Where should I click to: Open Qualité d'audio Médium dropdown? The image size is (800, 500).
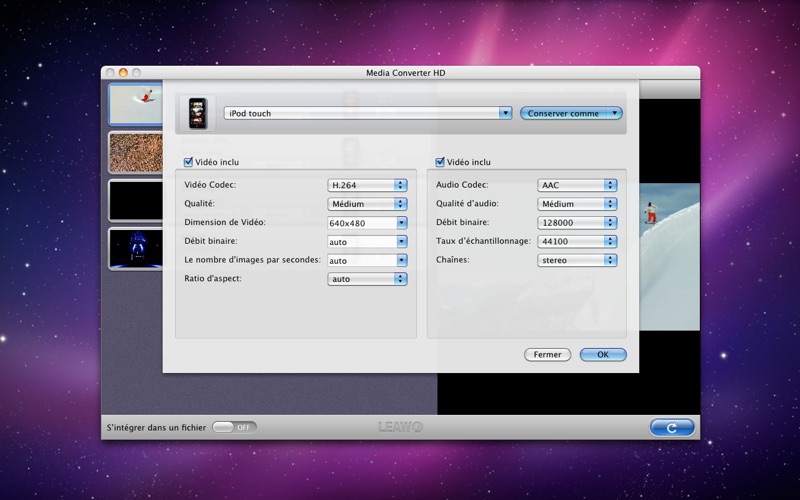point(577,204)
